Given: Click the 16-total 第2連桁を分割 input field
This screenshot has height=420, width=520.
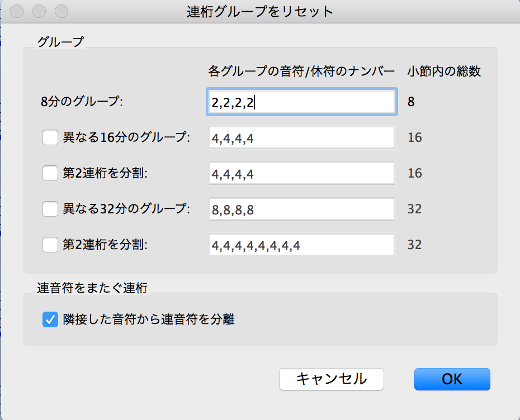Looking at the screenshot, I should click(x=302, y=174).
